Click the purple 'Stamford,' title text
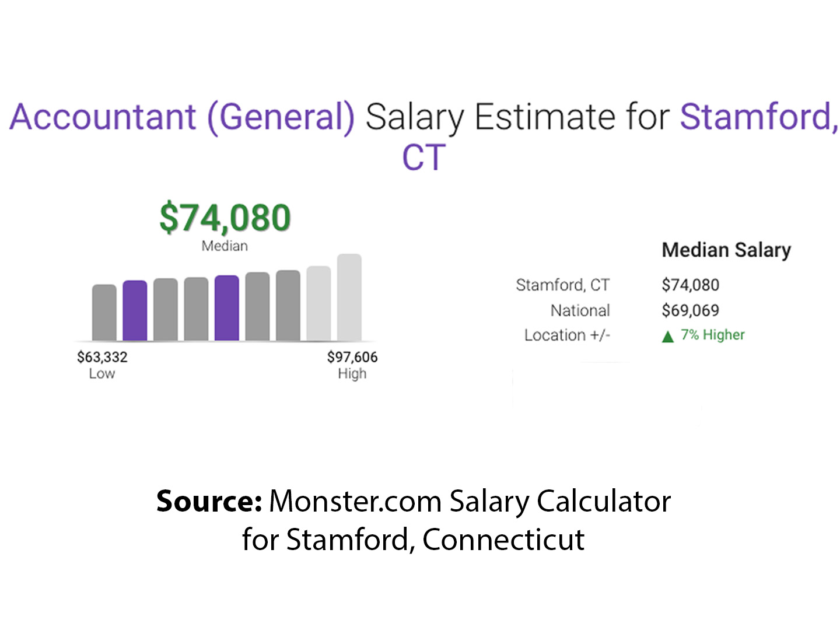 coord(759,117)
